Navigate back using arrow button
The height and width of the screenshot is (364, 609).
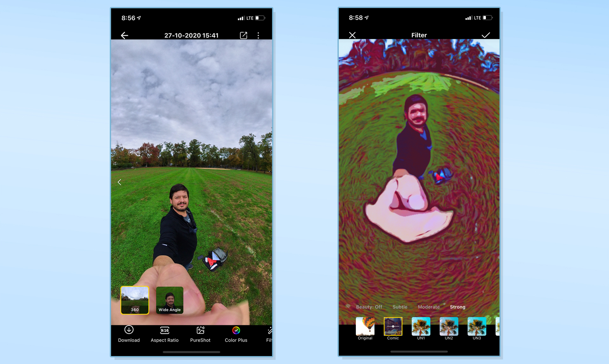click(x=124, y=35)
